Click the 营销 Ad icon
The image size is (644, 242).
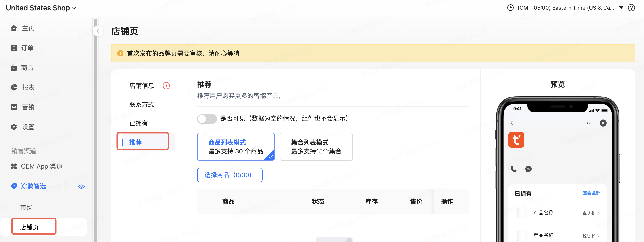click(14, 107)
